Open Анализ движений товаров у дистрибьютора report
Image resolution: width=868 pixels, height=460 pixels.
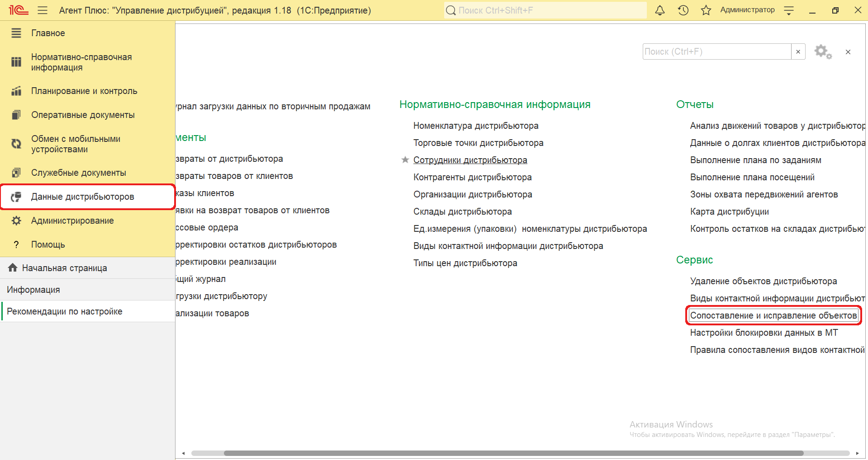778,126
